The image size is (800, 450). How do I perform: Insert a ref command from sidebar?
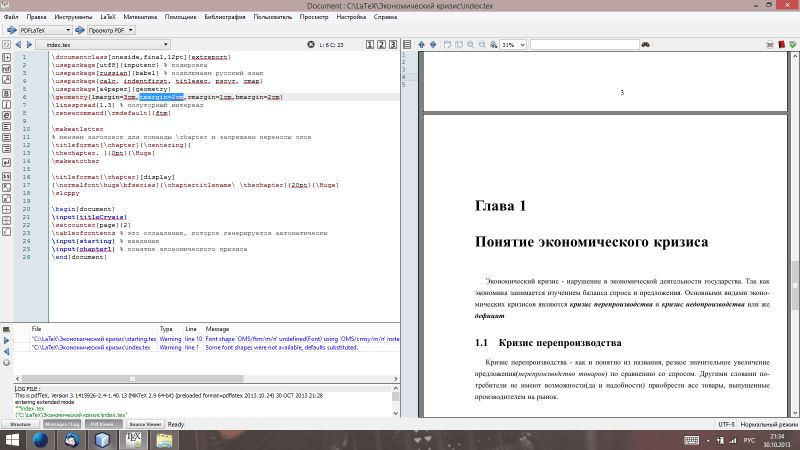(x=6, y=68)
